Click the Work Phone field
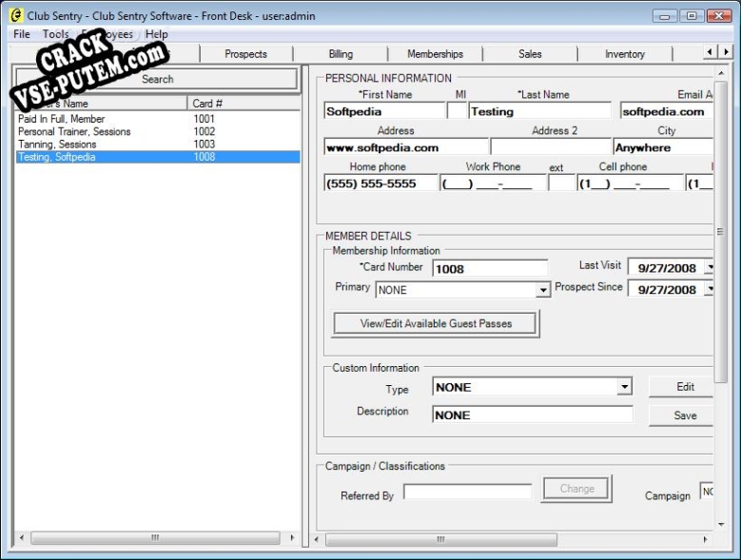 pyautogui.click(x=493, y=183)
